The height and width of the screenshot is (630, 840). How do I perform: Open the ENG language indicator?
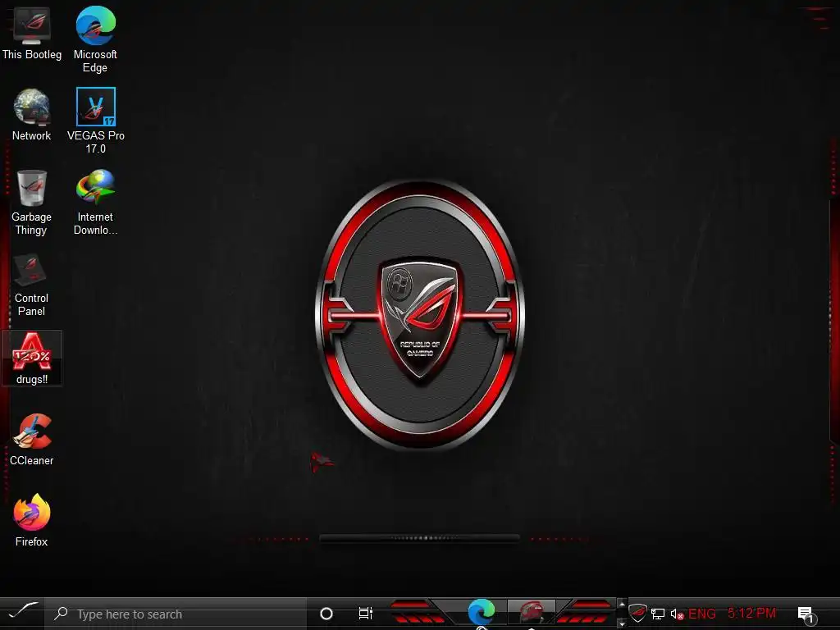coord(702,614)
